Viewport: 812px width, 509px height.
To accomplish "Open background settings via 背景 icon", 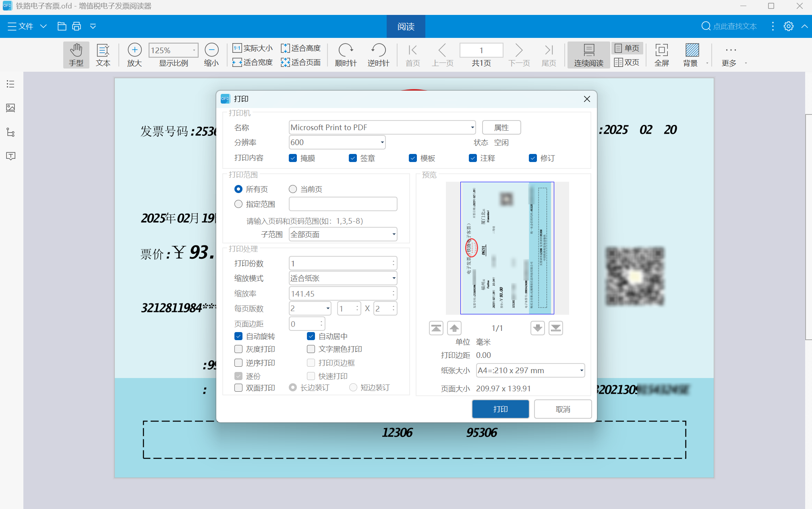I will pyautogui.click(x=692, y=55).
